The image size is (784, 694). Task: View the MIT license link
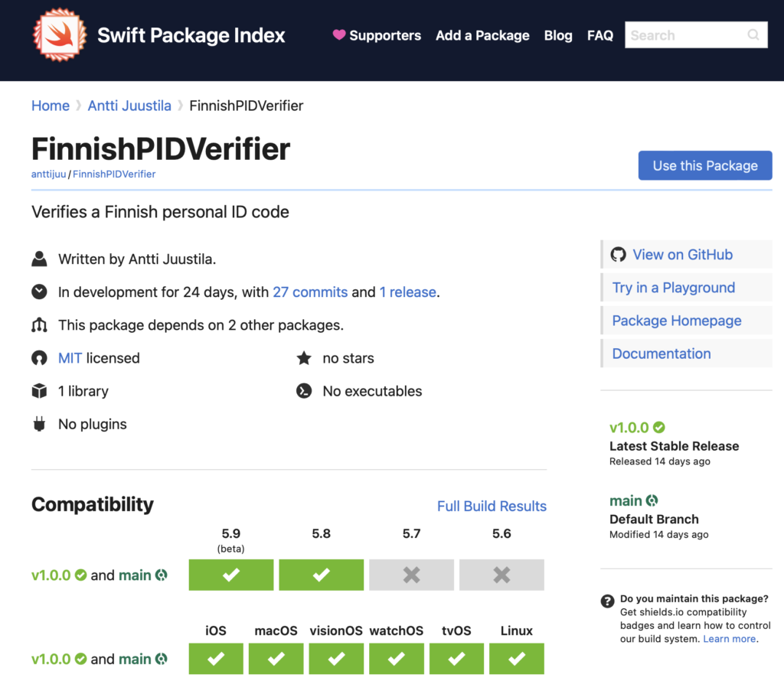(70, 358)
